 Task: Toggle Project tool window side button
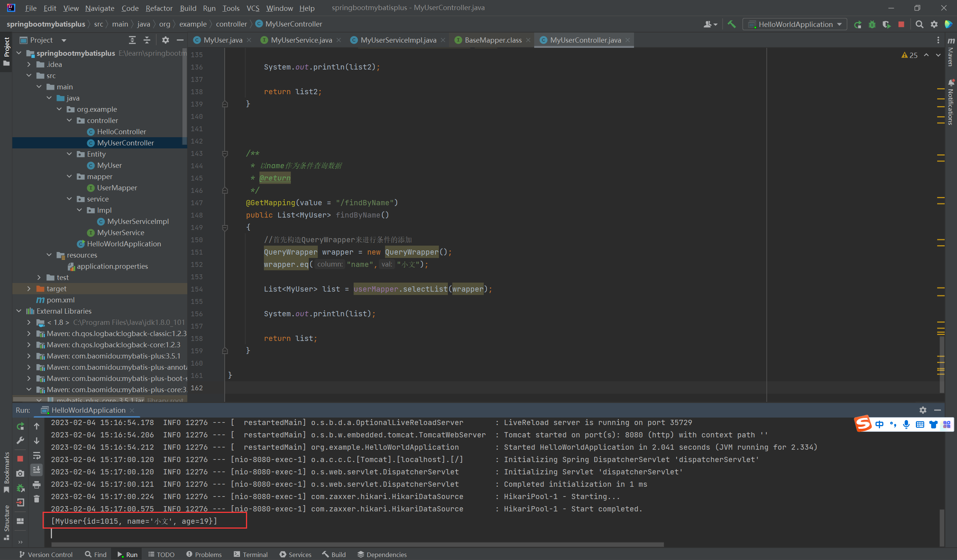(x=6, y=52)
